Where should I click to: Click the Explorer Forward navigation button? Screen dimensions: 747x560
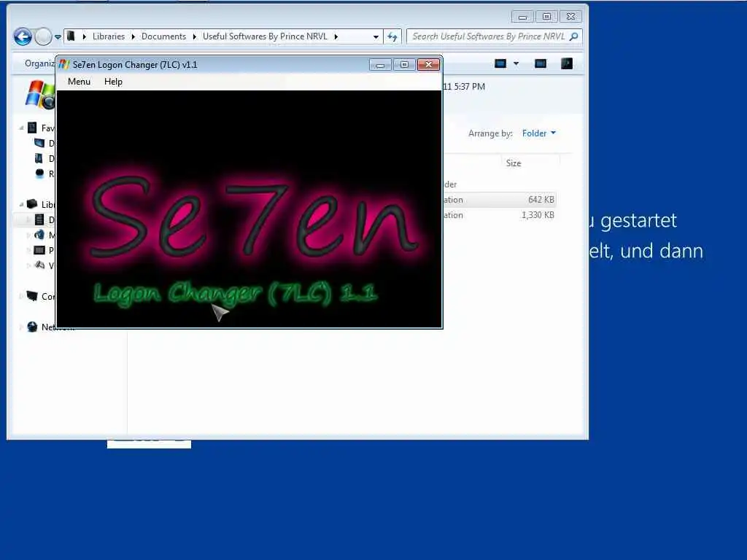tap(43, 36)
